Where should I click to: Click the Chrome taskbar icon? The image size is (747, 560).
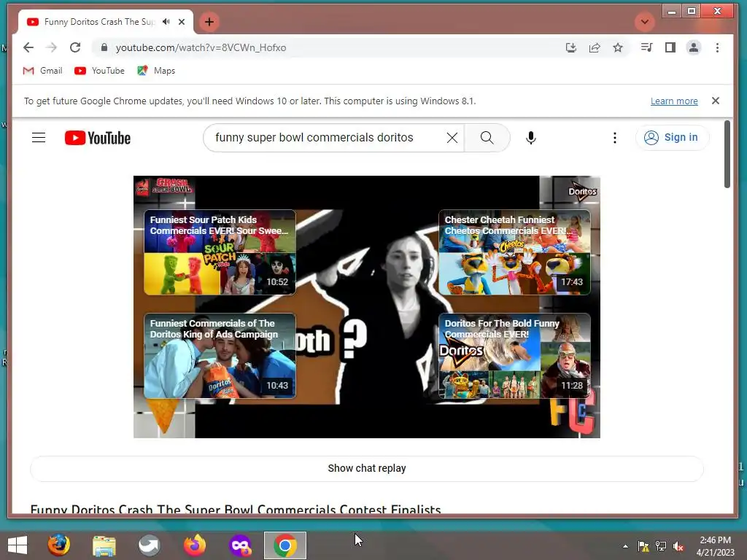coord(285,545)
